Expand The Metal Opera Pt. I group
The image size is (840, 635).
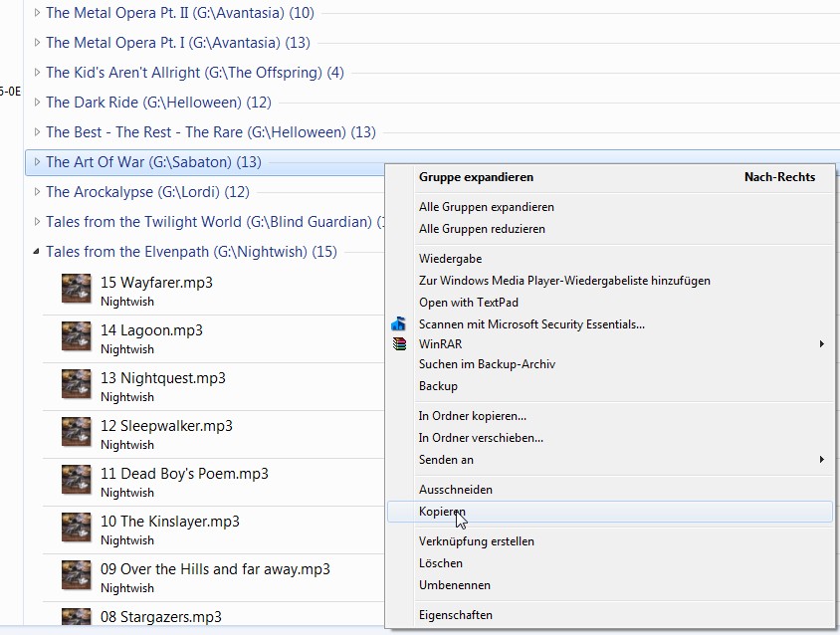[x=37, y=43]
